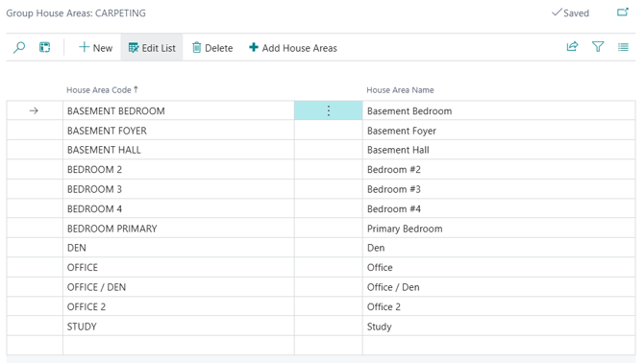
Task: Click the Den name cell
Action: coord(499,248)
